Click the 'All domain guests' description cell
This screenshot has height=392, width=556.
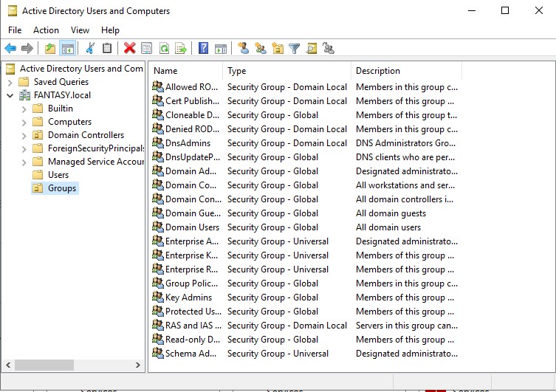click(391, 213)
